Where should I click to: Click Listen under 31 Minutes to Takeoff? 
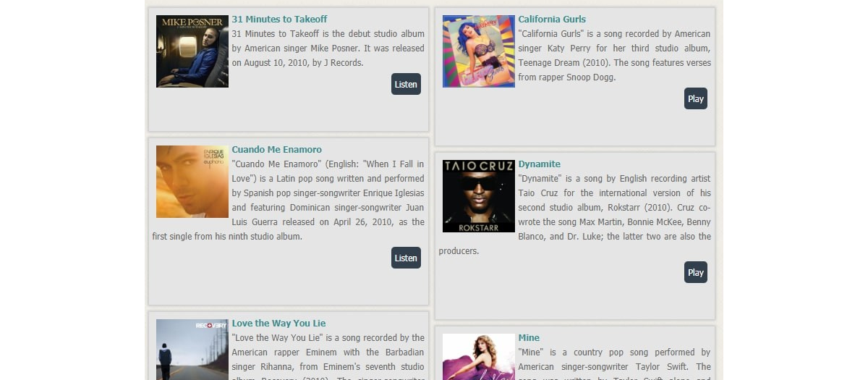(406, 84)
